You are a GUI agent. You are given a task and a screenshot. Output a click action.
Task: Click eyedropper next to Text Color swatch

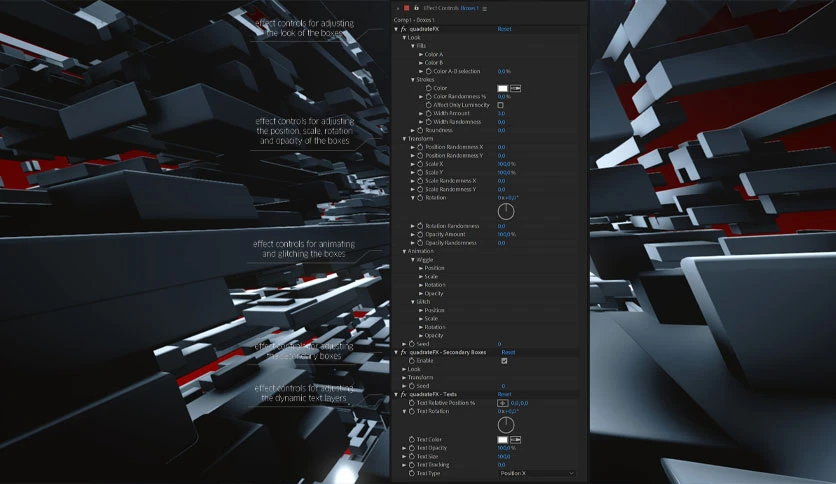point(516,440)
